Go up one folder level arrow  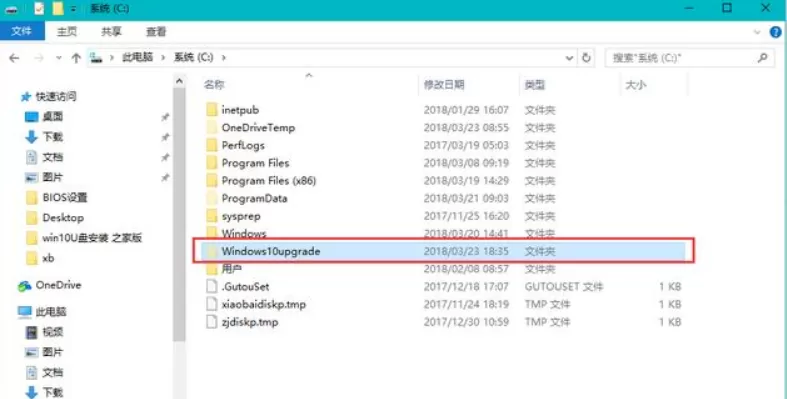76,58
